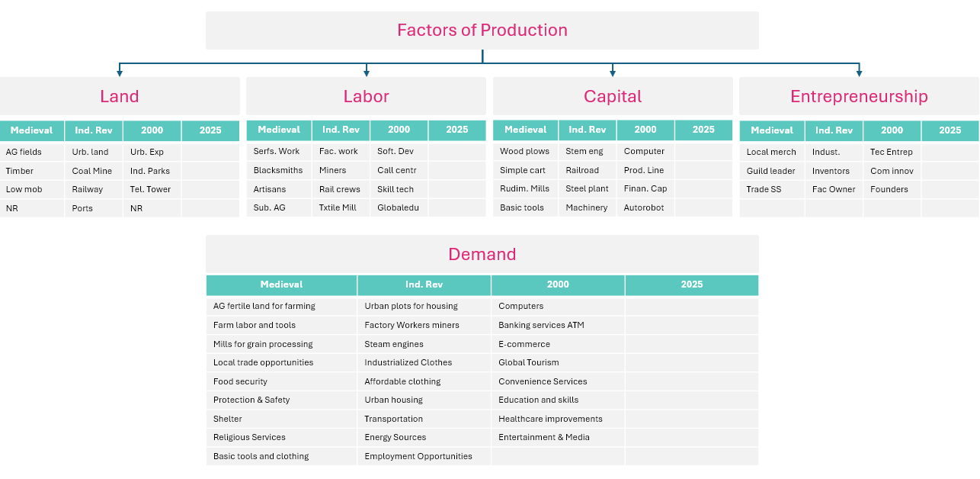Viewport: 980px width, 479px height.
Task: Select the Blacksmiths cell
Action: click(x=278, y=170)
